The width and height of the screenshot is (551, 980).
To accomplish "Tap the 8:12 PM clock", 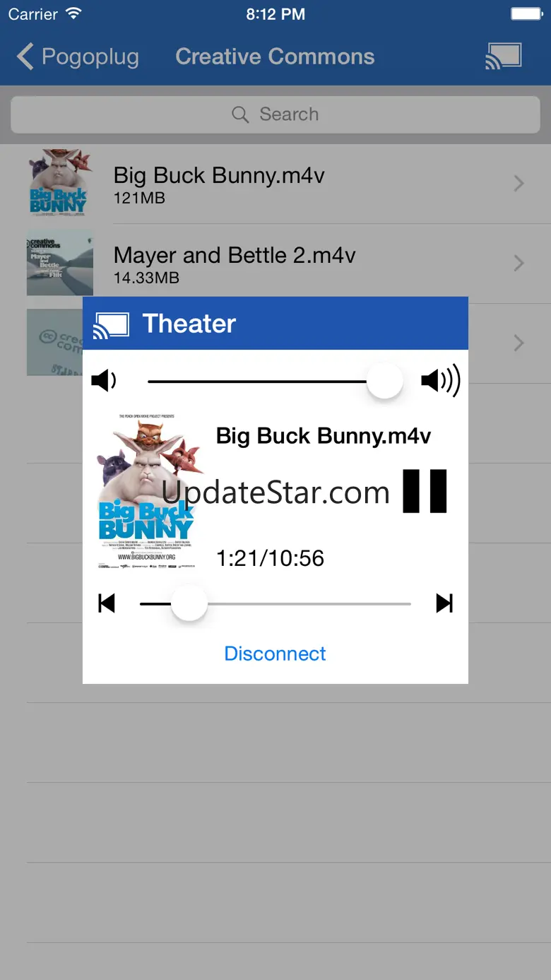I will tap(275, 15).
